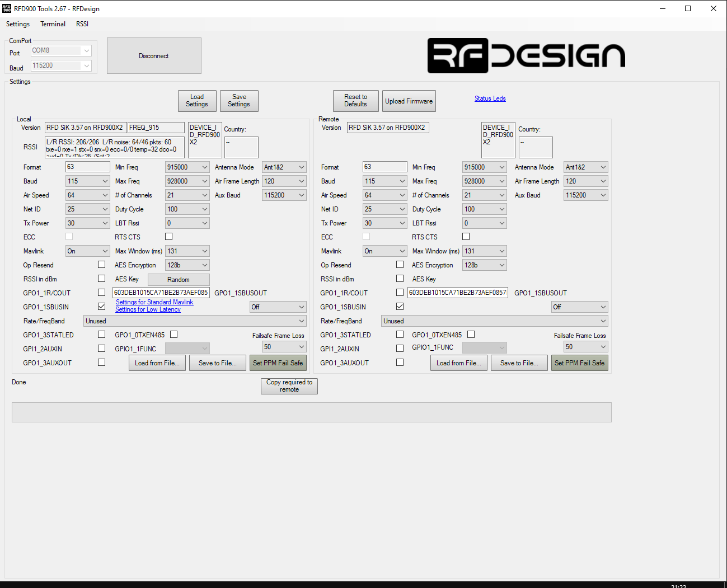
Task: Click Reset to Defaults button
Action: (x=356, y=101)
